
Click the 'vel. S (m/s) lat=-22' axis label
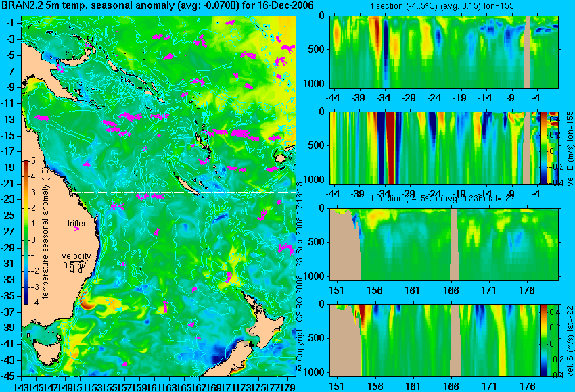click(570, 341)
